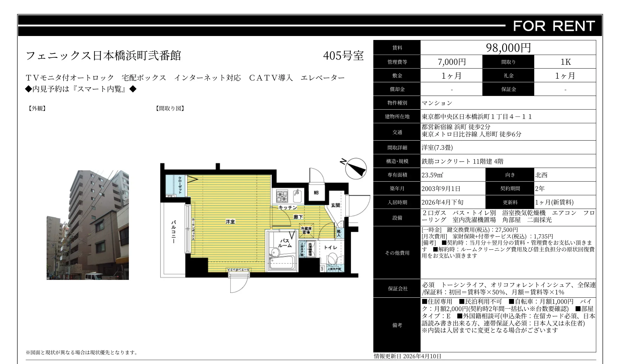Click the 敷金 1ヶ月 deposit cell
The height and width of the screenshot is (364, 622).
pos(451,75)
